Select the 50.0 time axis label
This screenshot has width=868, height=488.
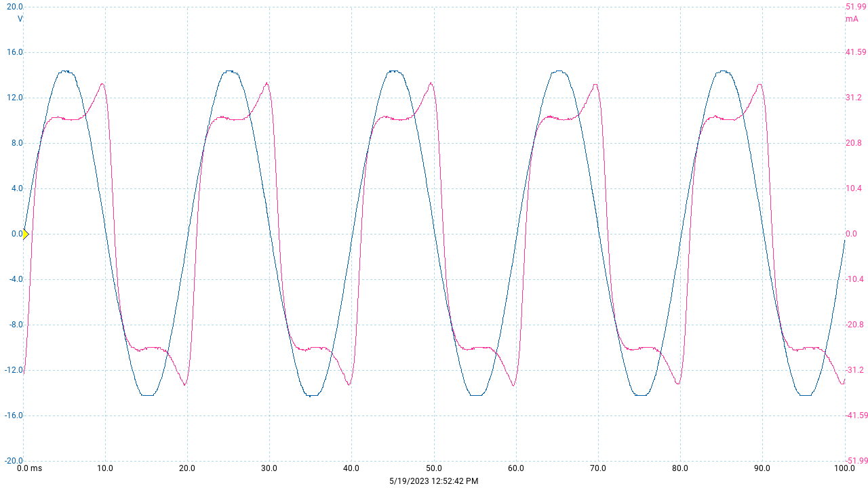434,468
